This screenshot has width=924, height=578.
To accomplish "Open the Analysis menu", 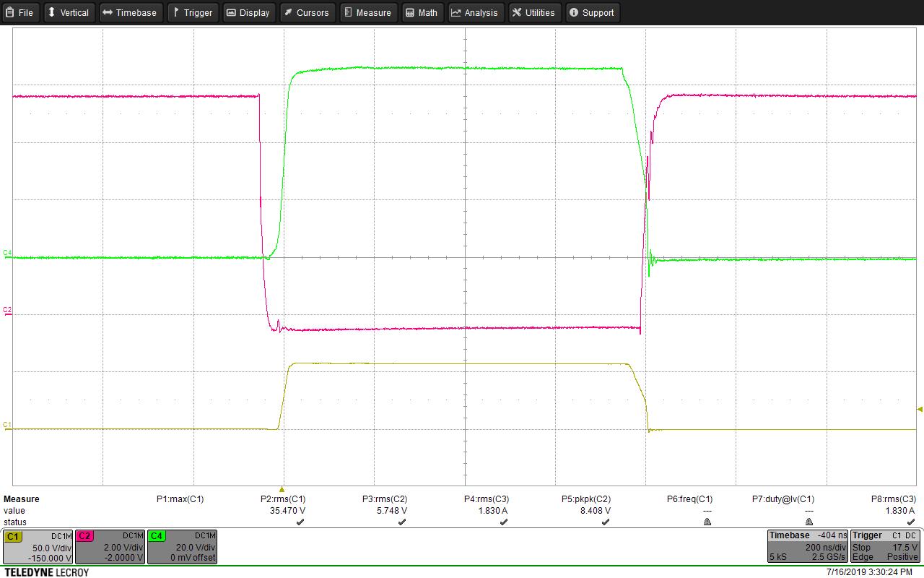I will 475,12.
